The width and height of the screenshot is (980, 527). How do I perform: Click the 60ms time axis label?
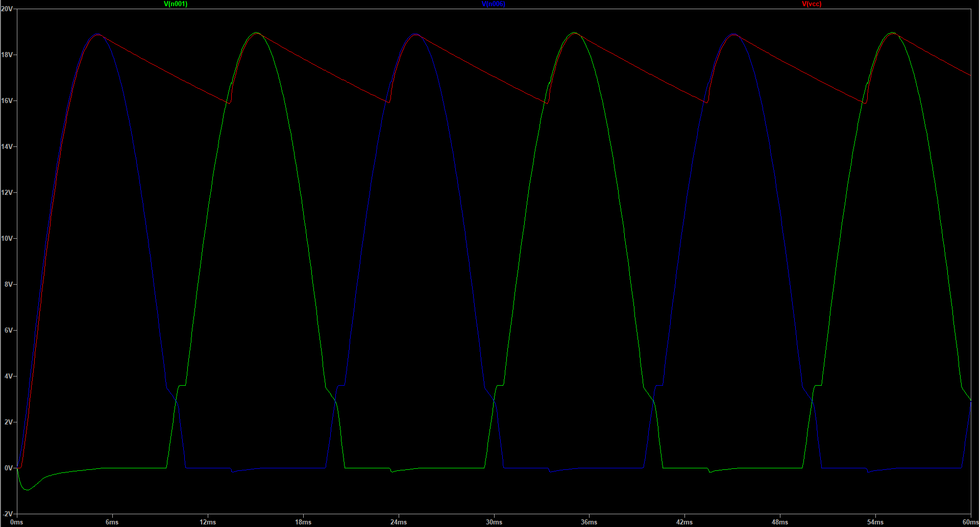click(x=970, y=522)
